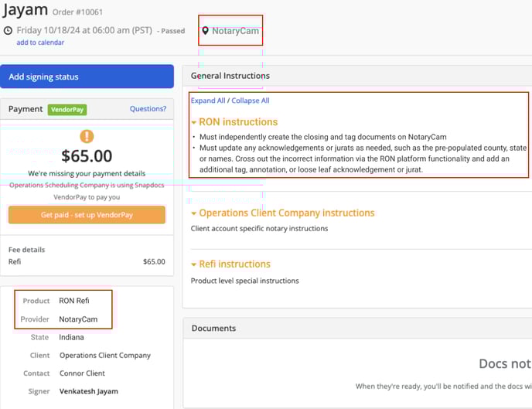Click Product level special instructions text
Viewport: 532px width, 409px height.
tap(244, 281)
